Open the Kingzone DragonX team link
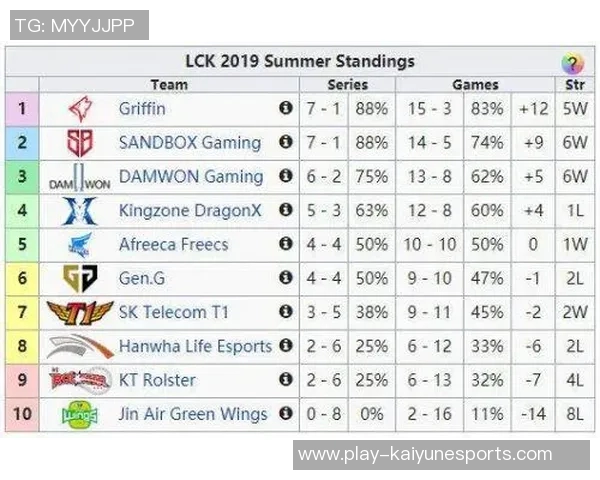This screenshot has width=600, height=480. pos(190,210)
